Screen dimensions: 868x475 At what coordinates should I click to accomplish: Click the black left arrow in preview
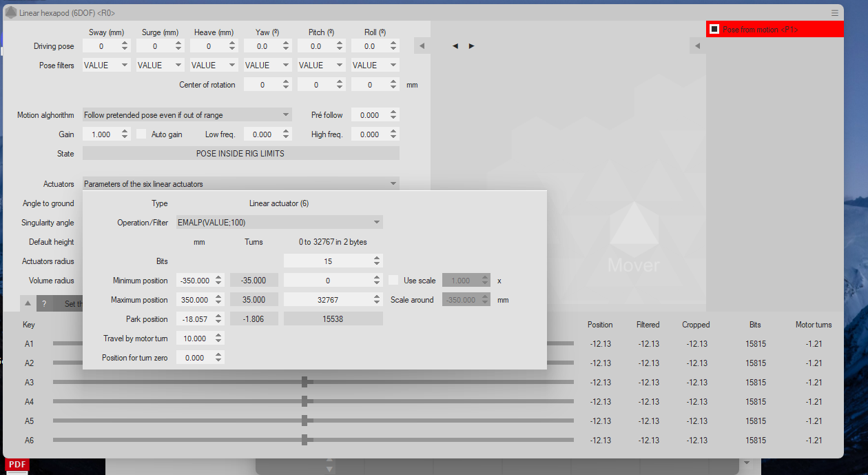point(455,46)
